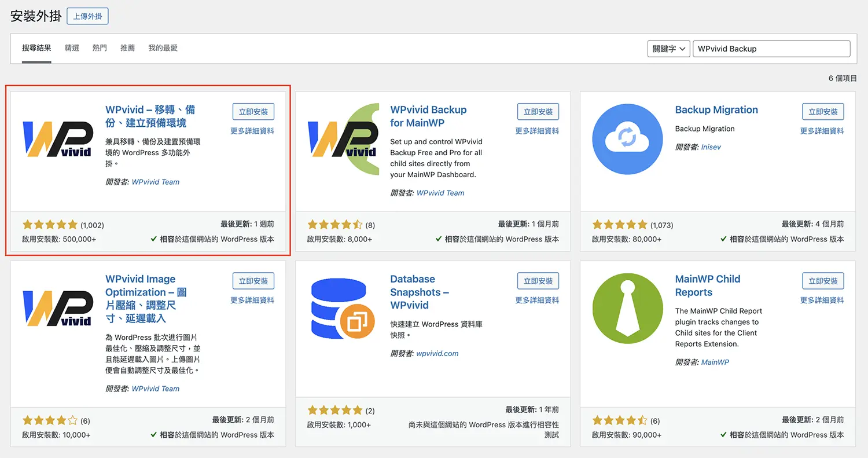Open the 關鍵字 search type dropdown

(x=668, y=49)
